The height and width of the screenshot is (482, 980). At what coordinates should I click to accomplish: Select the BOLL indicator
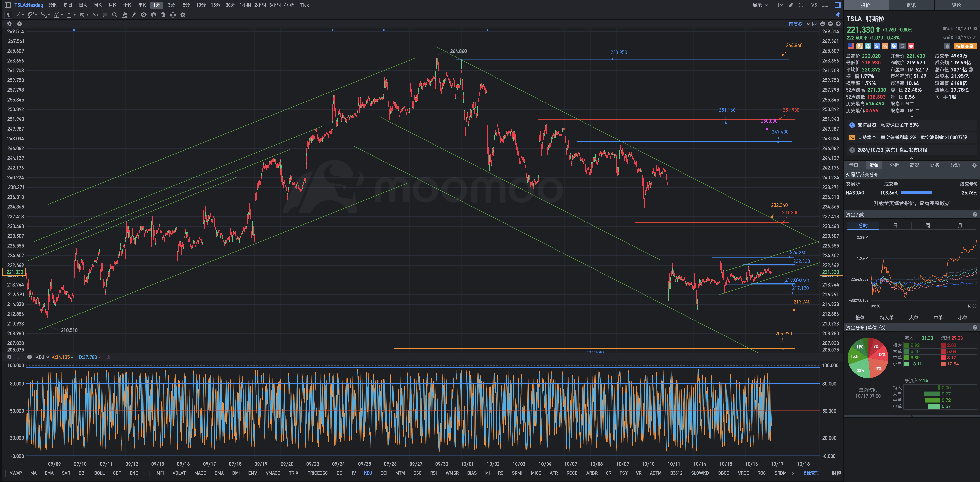pyautogui.click(x=99, y=473)
